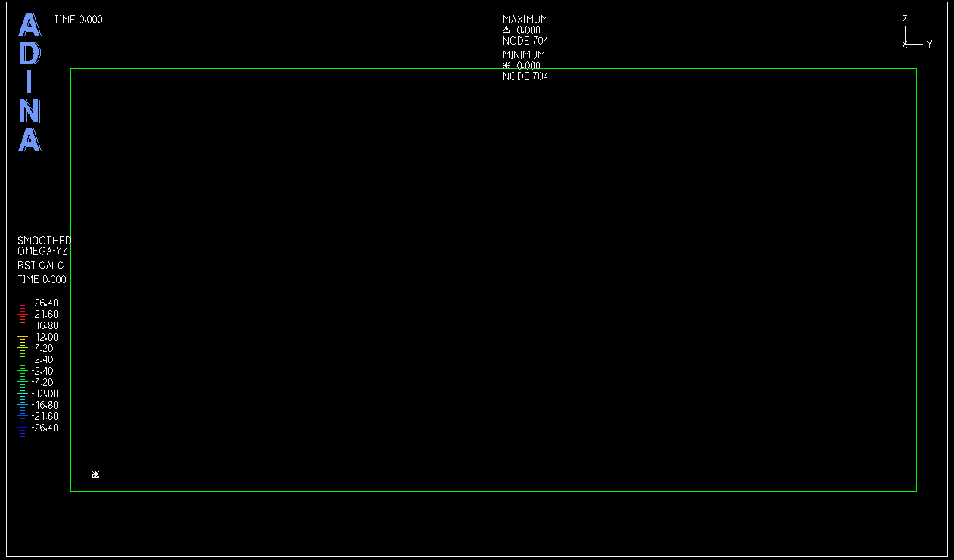Viewport: 954px width, 560px height.
Task: Click the ADINA logo text
Action: tap(30, 82)
